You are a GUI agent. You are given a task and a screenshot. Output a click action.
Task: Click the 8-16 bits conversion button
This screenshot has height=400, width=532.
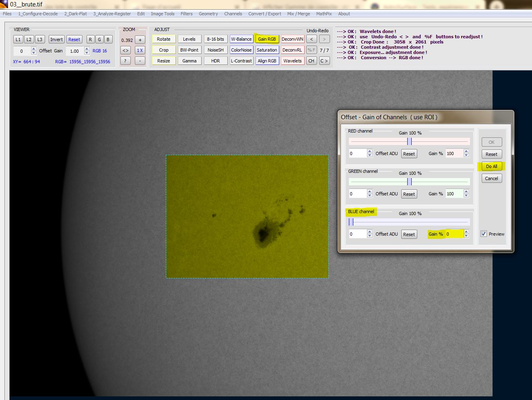(215, 39)
